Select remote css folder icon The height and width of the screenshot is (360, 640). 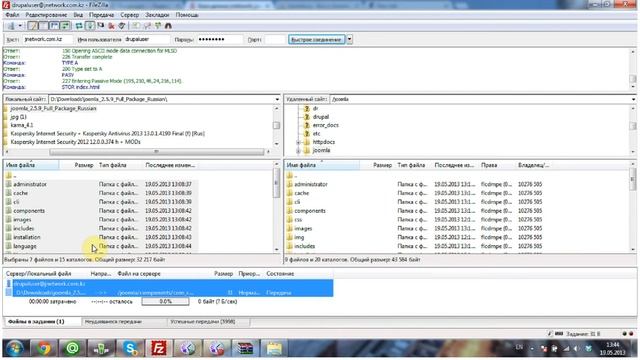coord(289,220)
